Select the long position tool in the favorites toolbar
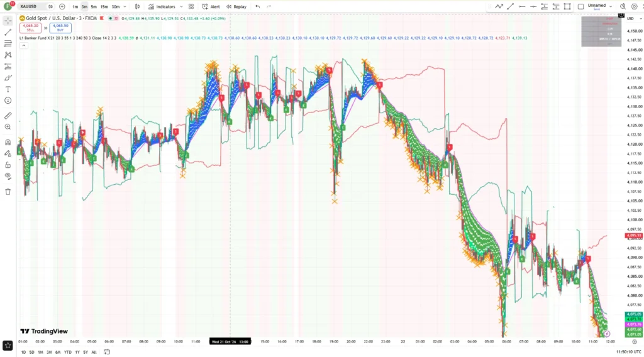Image resolution: width=644 pixels, height=357 pixels. point(544,6)
